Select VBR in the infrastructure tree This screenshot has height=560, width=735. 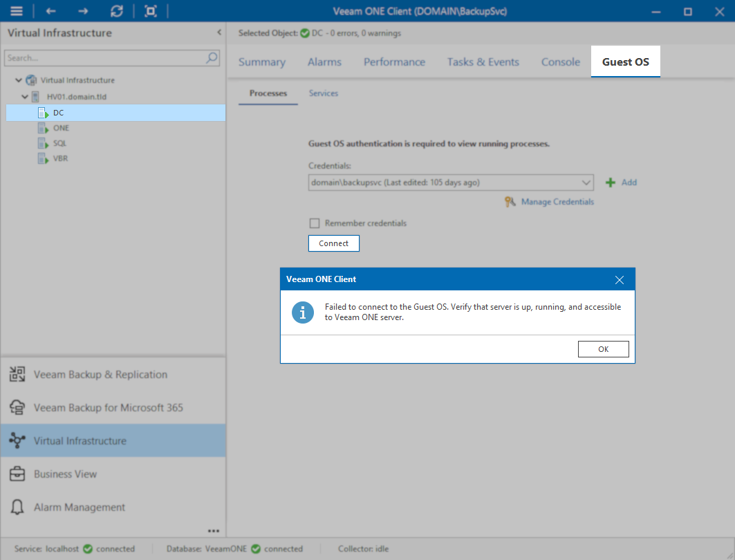pos(60,158)
